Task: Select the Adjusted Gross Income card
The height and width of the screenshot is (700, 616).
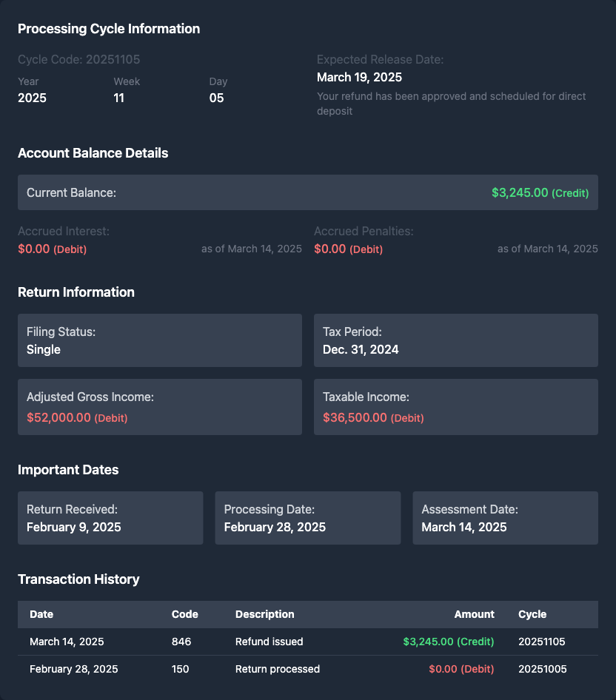Action: tap(160, 407)
